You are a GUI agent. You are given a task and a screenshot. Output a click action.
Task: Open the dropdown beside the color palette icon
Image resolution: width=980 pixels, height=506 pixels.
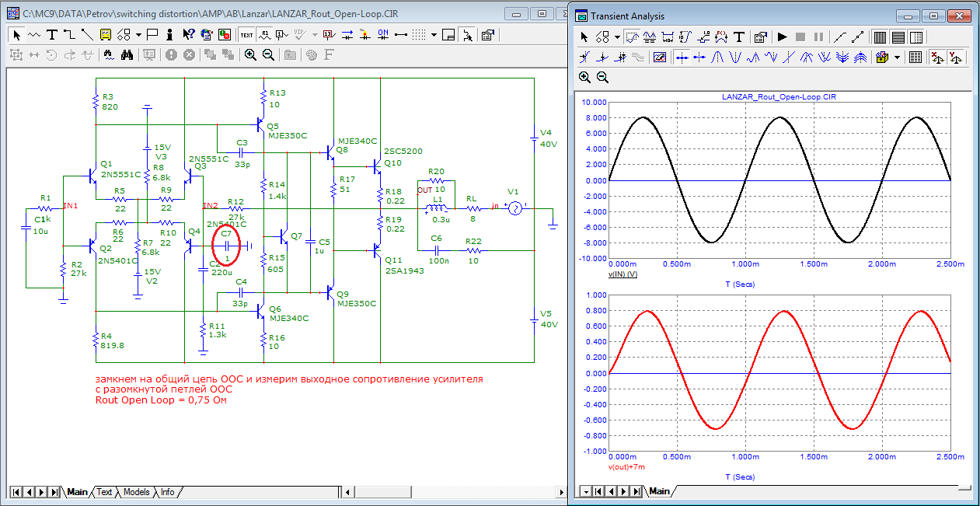coord(897,57)
